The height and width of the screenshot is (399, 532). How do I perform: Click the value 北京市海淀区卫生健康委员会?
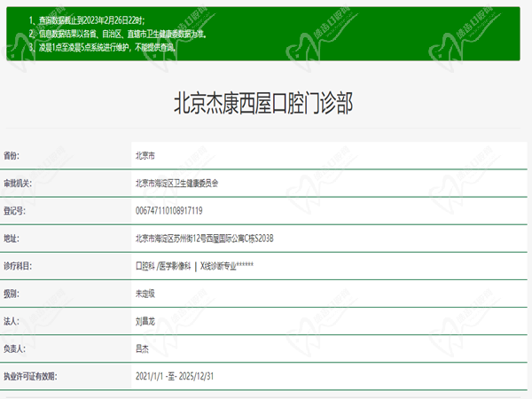click(176, 184)
